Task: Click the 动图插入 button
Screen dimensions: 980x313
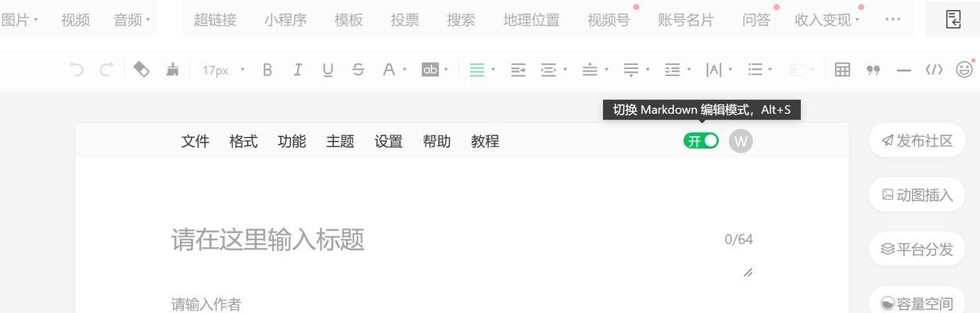Action: click(917, 195)
